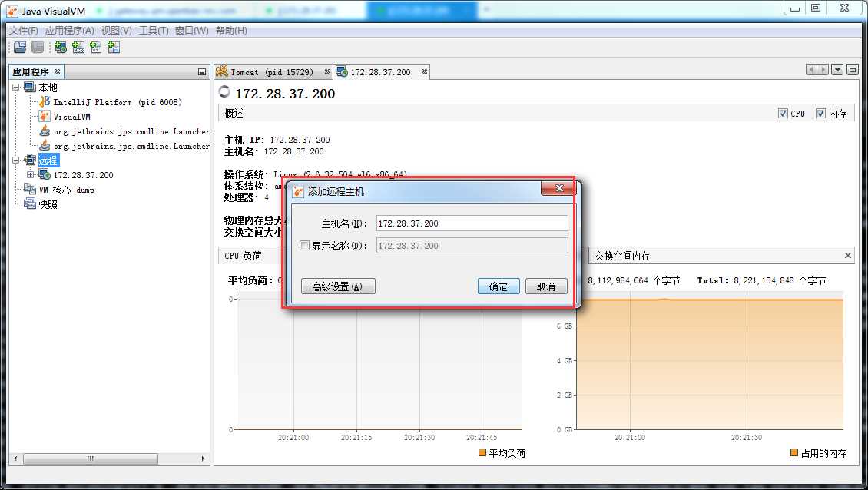This screenshot has height=490, width=868.
Task: Select the 快照 tree row
Action: [x=48, y=204]
